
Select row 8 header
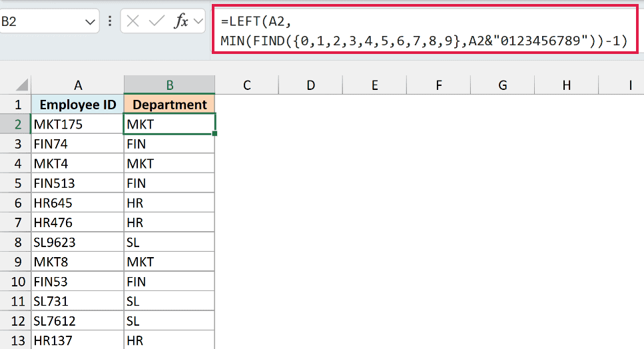pyautogui.click(x=15, y=242)
